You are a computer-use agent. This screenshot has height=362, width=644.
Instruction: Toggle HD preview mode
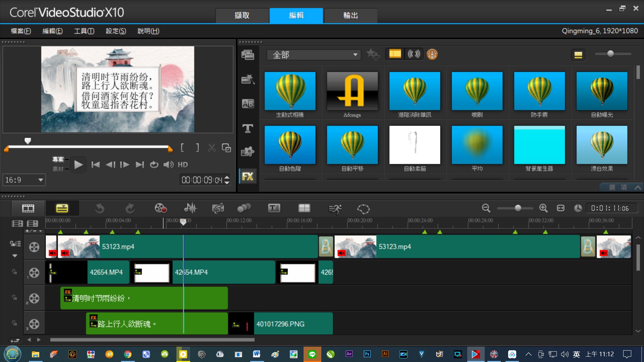[x=183, y=165]
